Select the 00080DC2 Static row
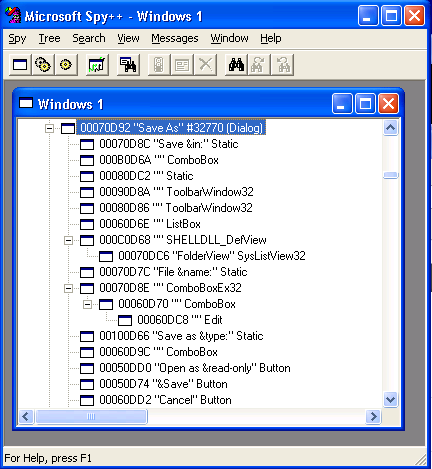The width and height of the screenshot is (432, 469). 146,176
